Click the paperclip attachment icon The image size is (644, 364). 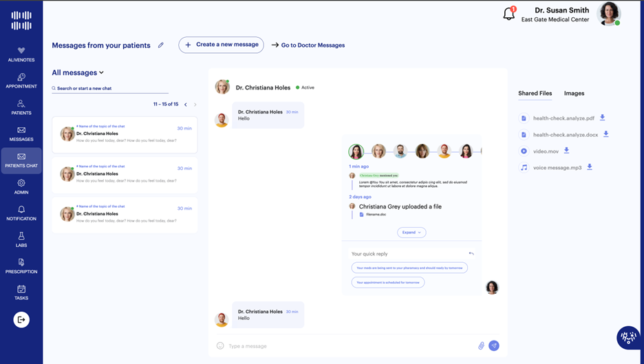(481, 345)
